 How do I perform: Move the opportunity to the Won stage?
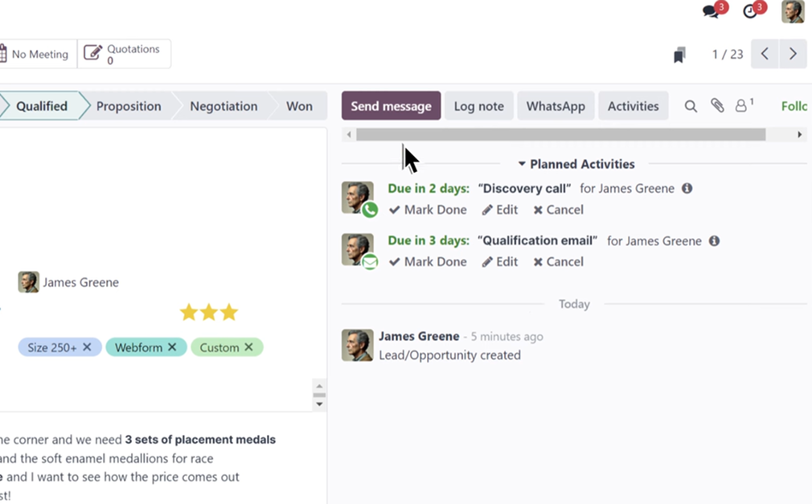click(x=299, y=105)
